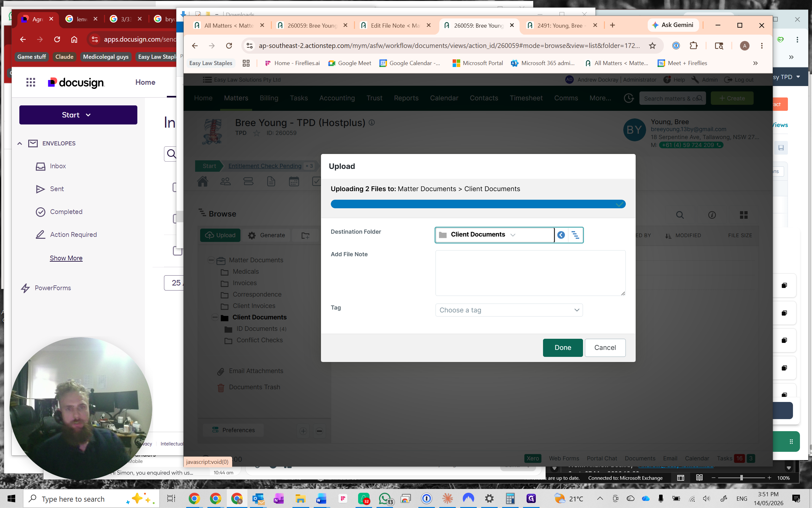
Task: Click the plus expand-all icon near Preferences
Action: click(303, 431)
